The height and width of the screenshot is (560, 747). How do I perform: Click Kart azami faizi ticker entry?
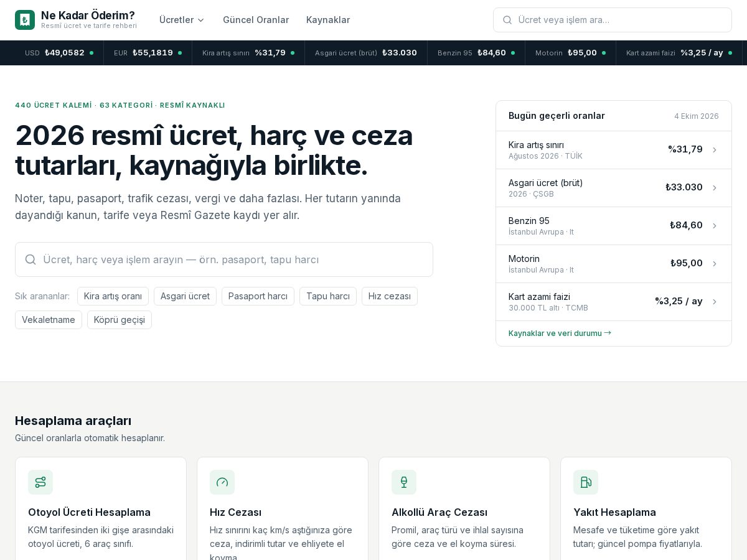(679, 53)
